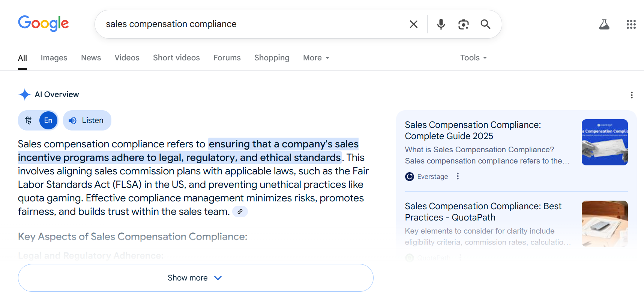Open the Short videos tab
This screenshot has width=644, height=297.
point(176,58)
